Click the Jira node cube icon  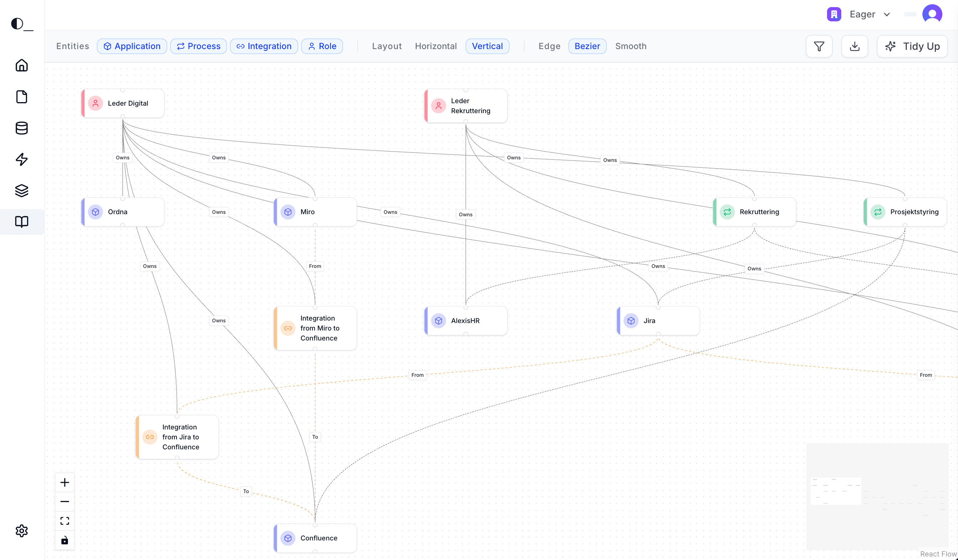631,321
